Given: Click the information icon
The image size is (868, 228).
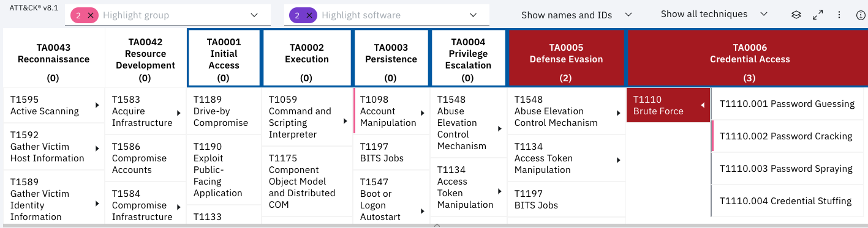Looking at the screenshot, I should [860, 15].
